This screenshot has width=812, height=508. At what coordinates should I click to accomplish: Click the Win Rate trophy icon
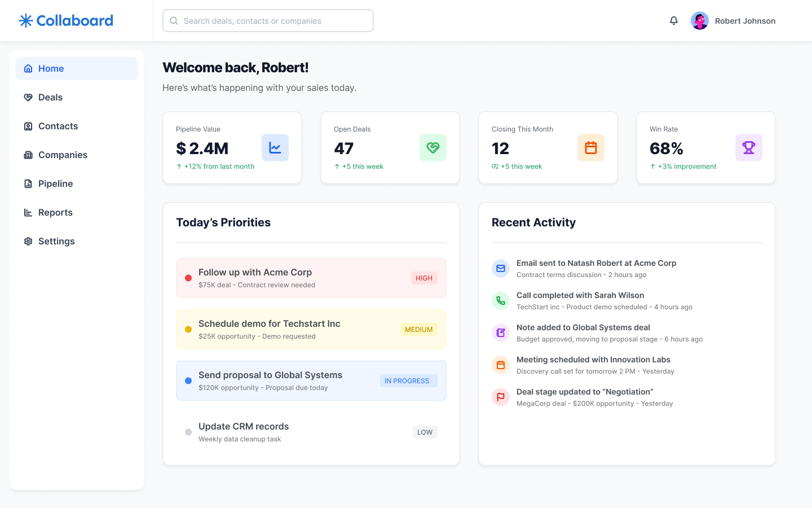click(x=749, y=148)
